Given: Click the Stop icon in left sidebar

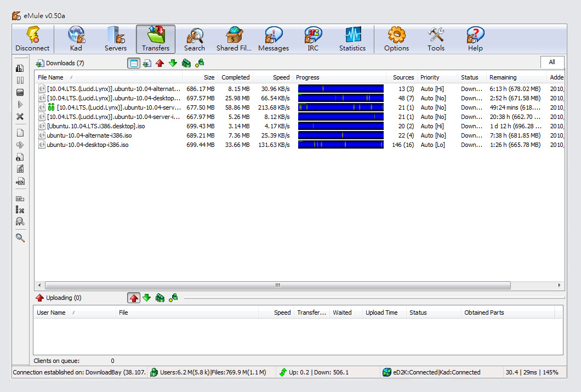Looking at the screenshot, I should 20,92.
